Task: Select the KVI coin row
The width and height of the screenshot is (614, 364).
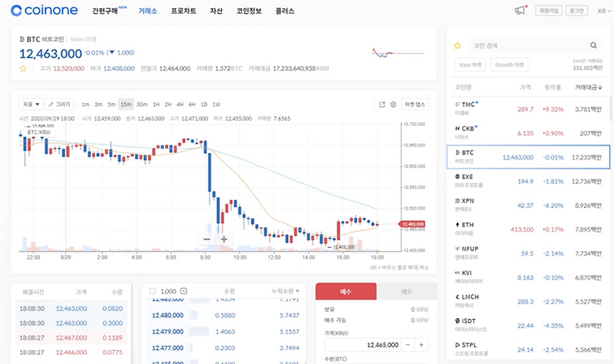Action: click(528, 277)
